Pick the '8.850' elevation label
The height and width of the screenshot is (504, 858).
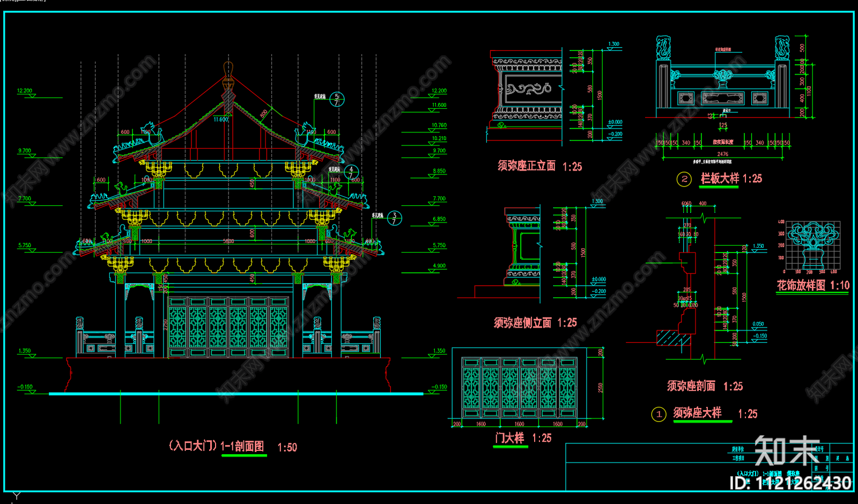439,171
